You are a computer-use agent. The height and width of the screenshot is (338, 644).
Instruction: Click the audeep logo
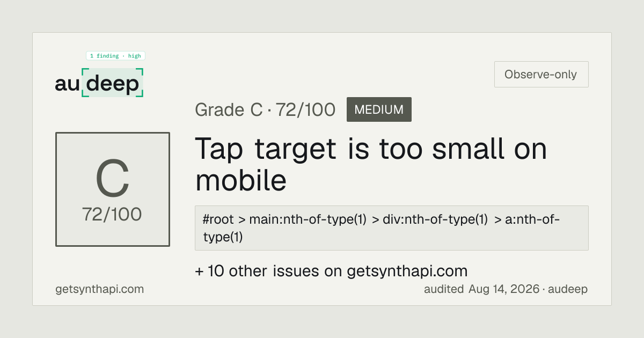pyautogui.click(x=99, y=83)
